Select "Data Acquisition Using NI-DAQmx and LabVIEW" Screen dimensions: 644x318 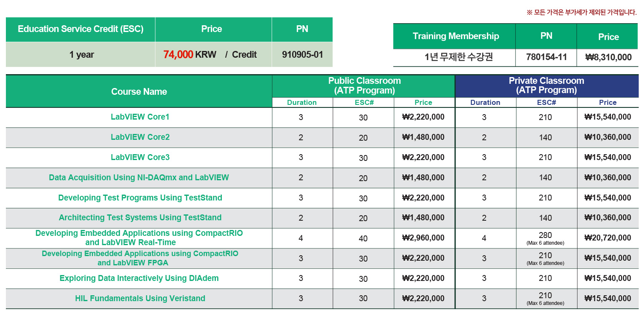coord(139,178)
